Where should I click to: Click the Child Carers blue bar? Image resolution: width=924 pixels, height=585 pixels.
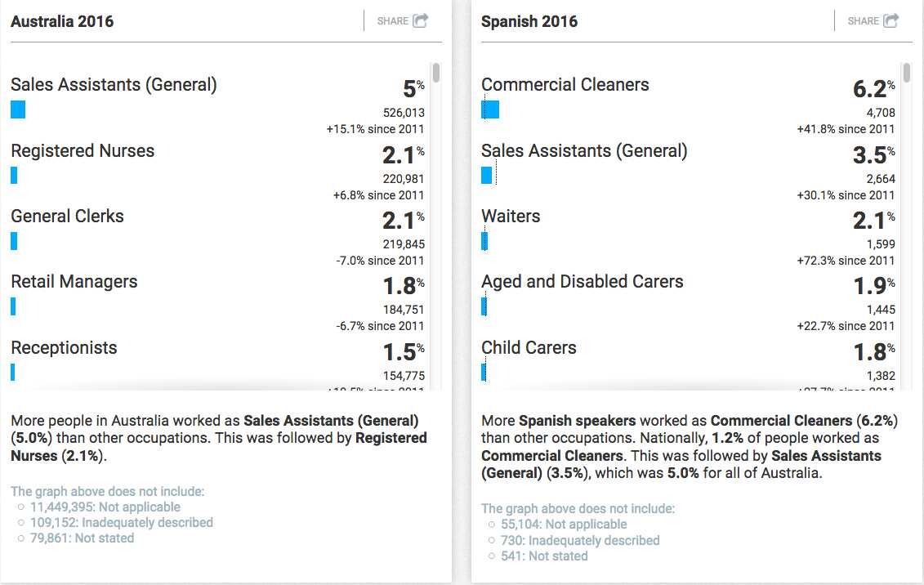pyautogui.click(x=484, y=373)
